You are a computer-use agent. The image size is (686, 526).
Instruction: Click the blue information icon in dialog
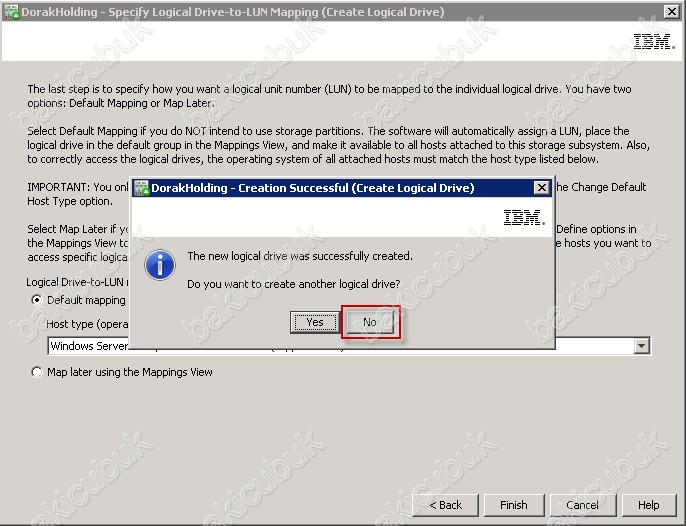click(x=160, y=265)
